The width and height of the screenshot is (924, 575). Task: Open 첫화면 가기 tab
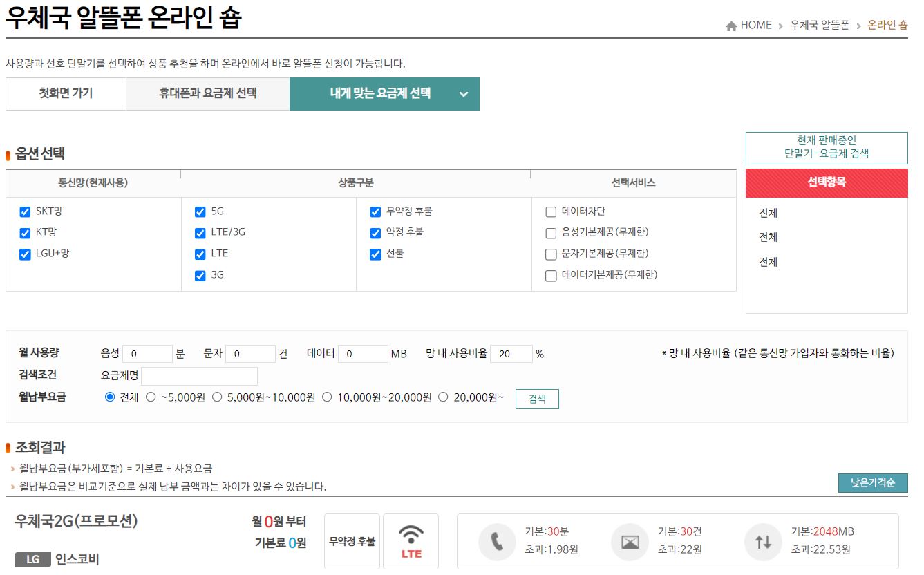click(66, 93)
